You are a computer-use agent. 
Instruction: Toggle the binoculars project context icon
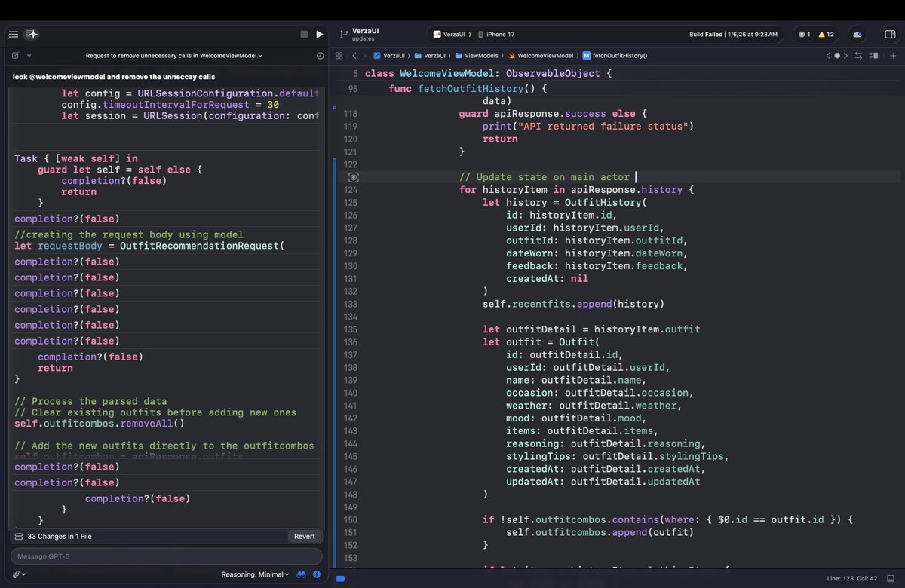point(301,574)
